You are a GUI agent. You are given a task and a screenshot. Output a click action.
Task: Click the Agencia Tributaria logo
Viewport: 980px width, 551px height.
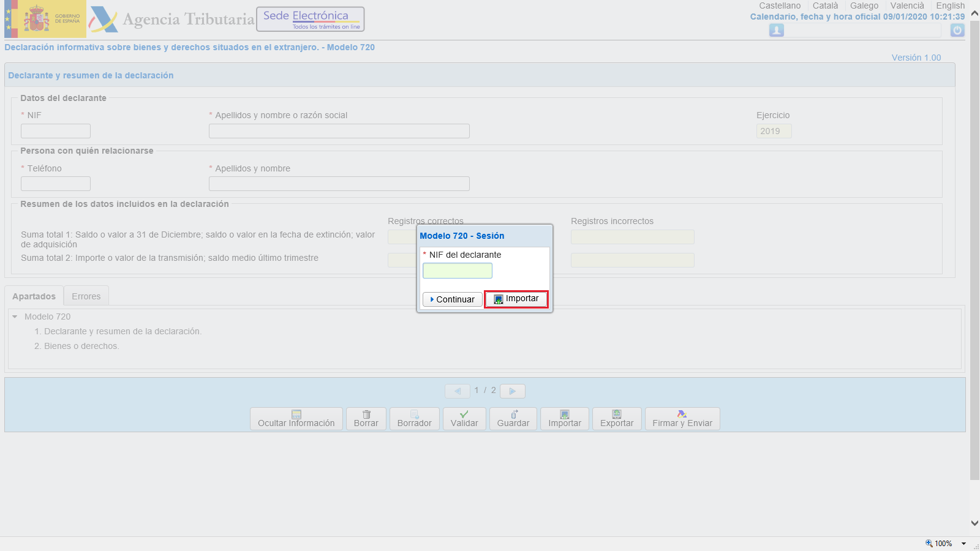pyautogui.click(x=171, y=20)
